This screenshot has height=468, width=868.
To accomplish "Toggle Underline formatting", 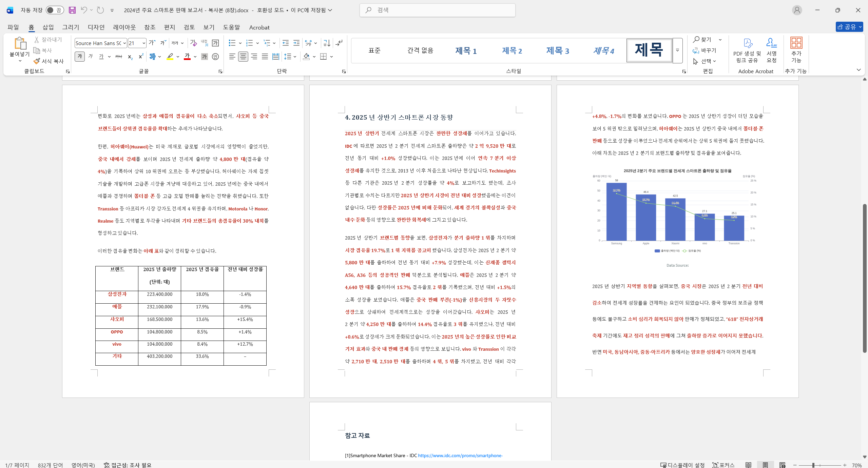I will [101, 57].
